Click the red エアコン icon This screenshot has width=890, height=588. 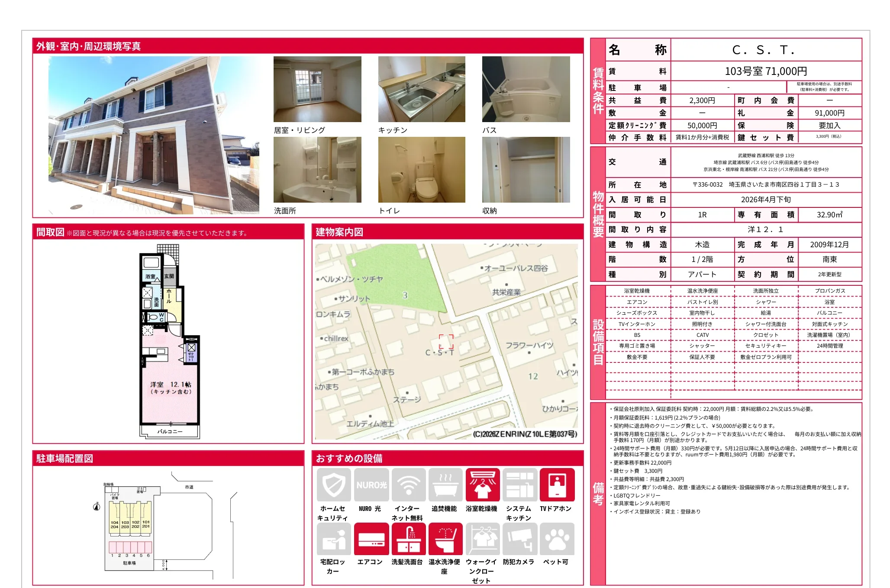(371, 539)
